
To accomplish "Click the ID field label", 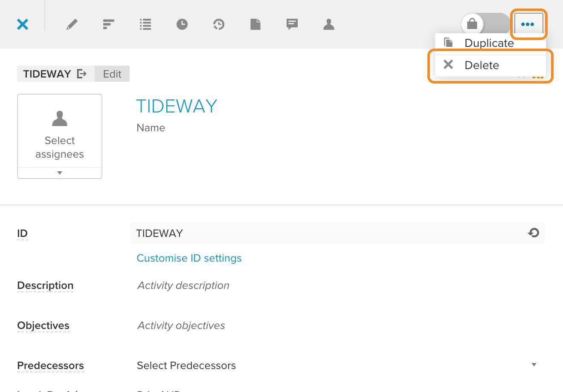I will pos(22,233).
